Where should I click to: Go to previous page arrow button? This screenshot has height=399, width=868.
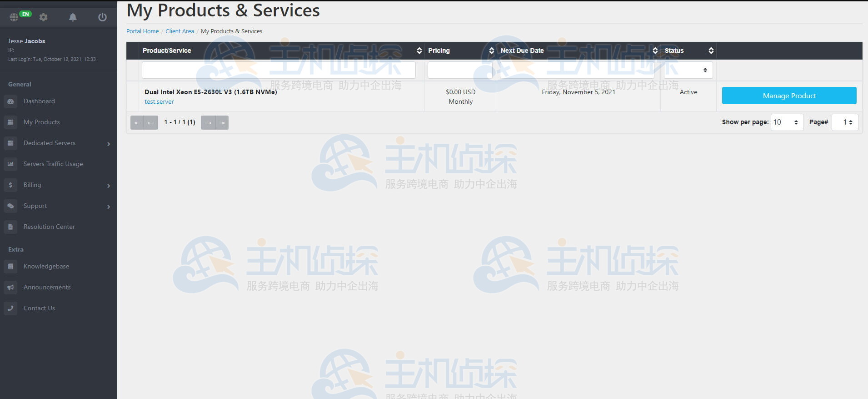[x=151, y=122]
